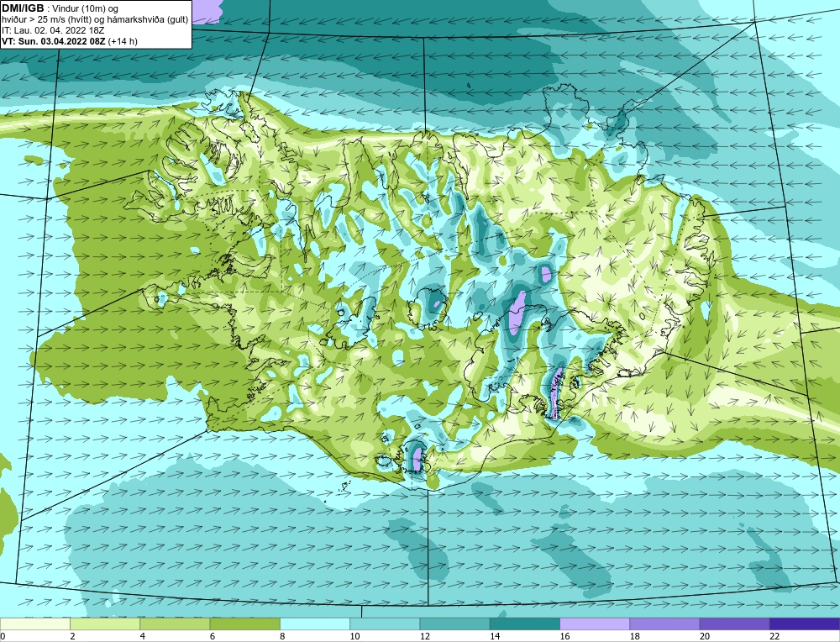Click the 20–22 m/s purple legend swatch
Screen dimensions: 840x642
734,624
